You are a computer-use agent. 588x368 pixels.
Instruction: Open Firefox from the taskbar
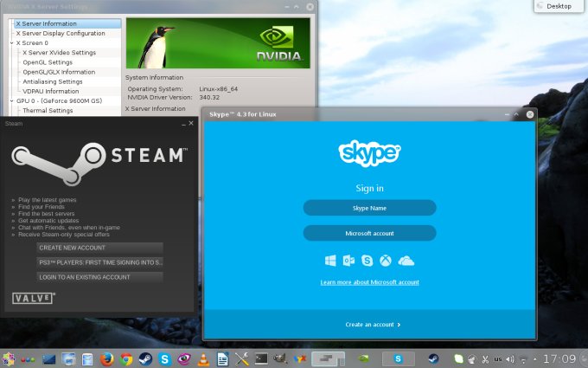107,358
